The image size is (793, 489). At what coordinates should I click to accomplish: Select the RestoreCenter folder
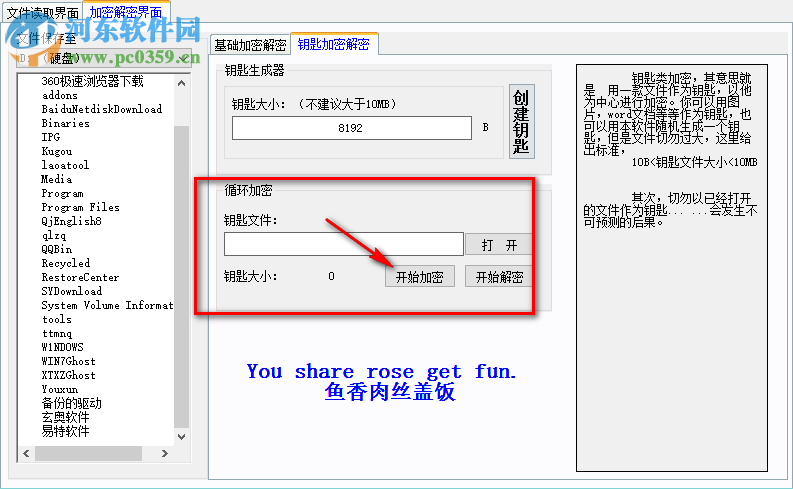coord(80,277)
